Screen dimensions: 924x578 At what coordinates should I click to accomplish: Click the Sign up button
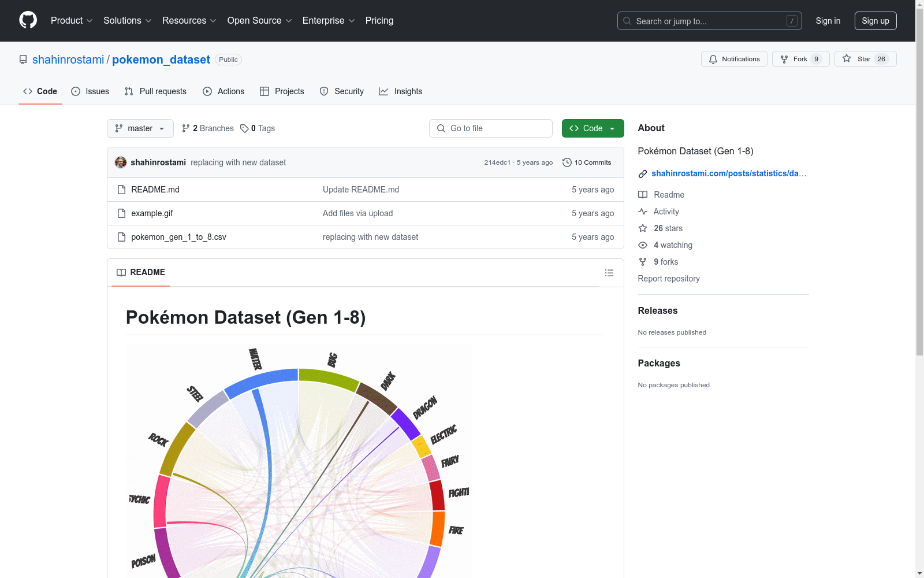pyautogui.click(x=875, y=21)
